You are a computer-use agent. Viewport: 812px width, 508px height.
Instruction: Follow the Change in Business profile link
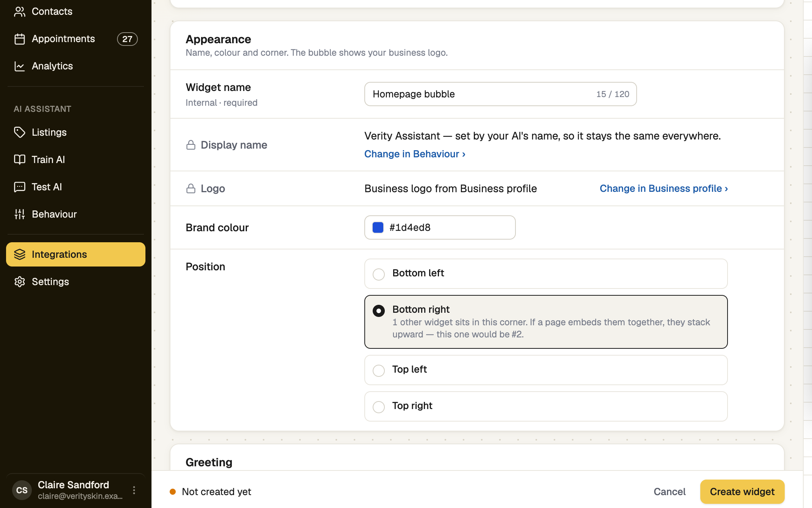664,188
